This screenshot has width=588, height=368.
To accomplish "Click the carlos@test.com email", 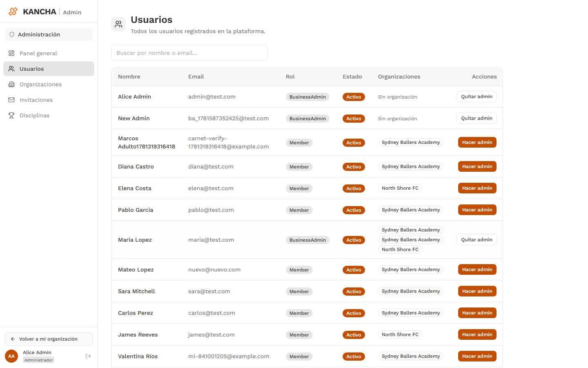I will click(x=212, y=313).
